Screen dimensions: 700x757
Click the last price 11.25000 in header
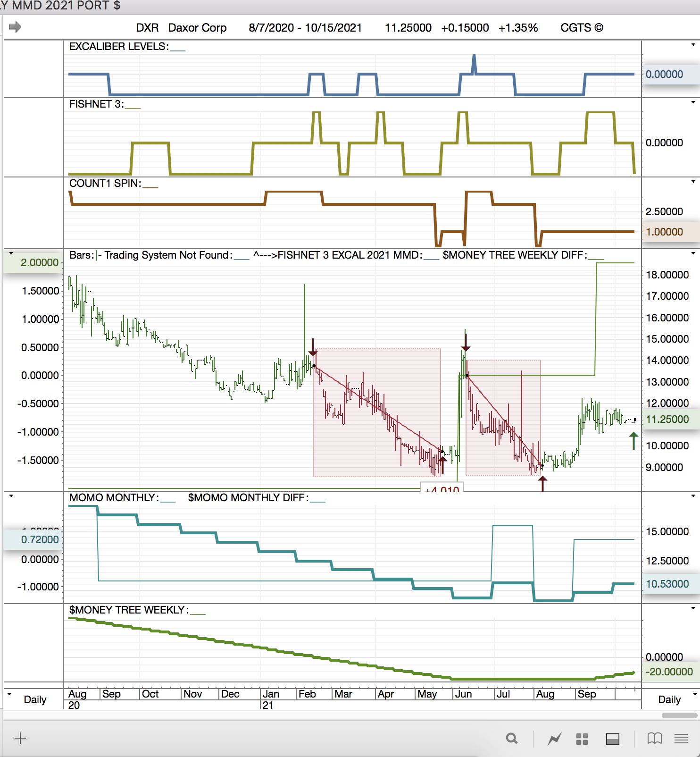tap(408, 28)
